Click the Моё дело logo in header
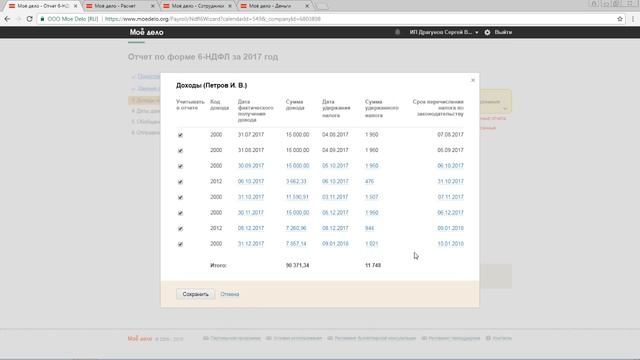The width and height of the screenshot is (640, 360). point(147,32)
